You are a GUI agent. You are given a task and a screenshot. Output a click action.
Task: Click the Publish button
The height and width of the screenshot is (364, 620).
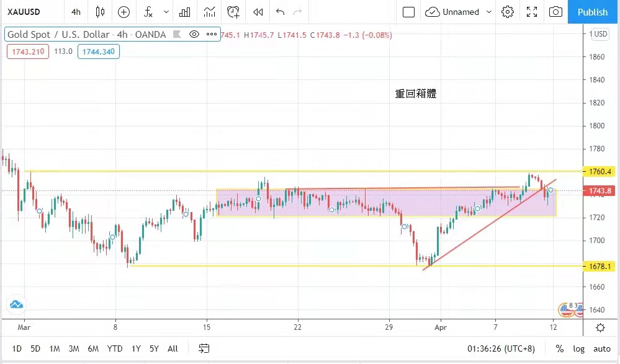(593, 12)
